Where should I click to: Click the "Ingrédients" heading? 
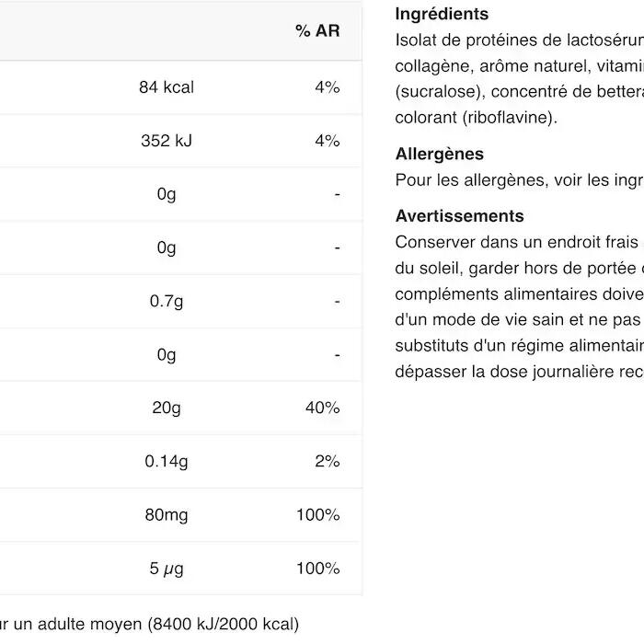442,15
